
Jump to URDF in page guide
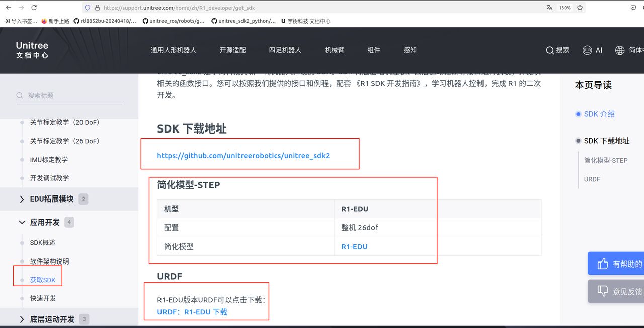pos(592,179)
